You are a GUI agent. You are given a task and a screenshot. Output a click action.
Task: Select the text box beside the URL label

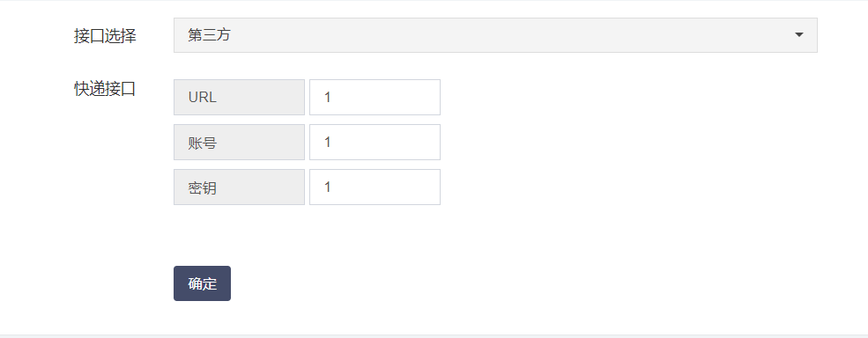(375, 98)
